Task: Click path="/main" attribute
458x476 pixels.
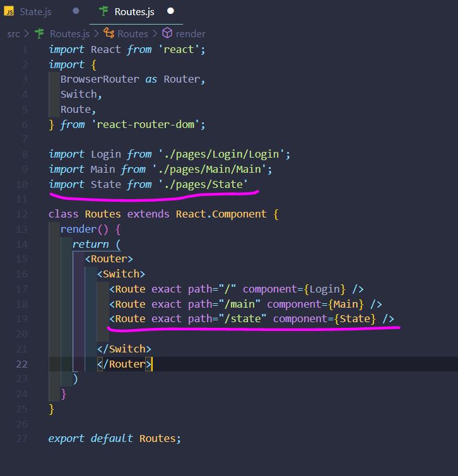Action: [224, 304]
